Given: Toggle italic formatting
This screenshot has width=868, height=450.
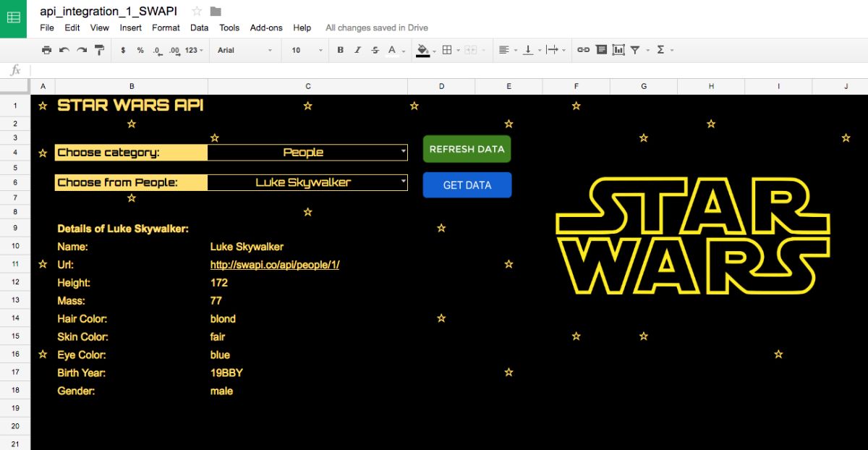Looking at the screenshot, I should [357, 50].
